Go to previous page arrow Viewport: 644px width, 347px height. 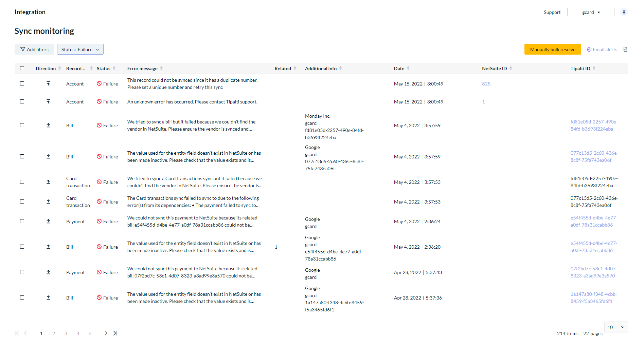point(25,333)
